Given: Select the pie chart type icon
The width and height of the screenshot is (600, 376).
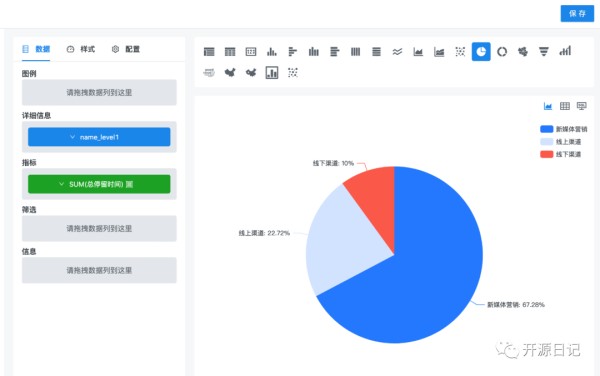Looking at the screenshot, I should [x=481, y=52].
